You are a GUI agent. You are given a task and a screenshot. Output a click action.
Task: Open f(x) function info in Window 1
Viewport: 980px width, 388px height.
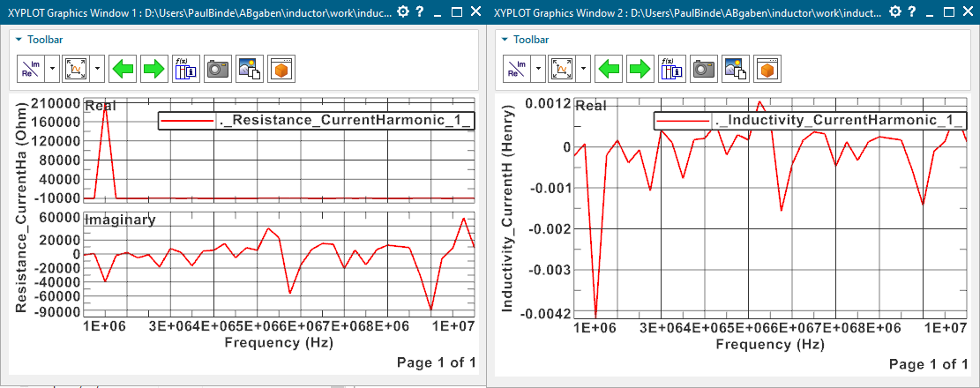click(186, 68)
